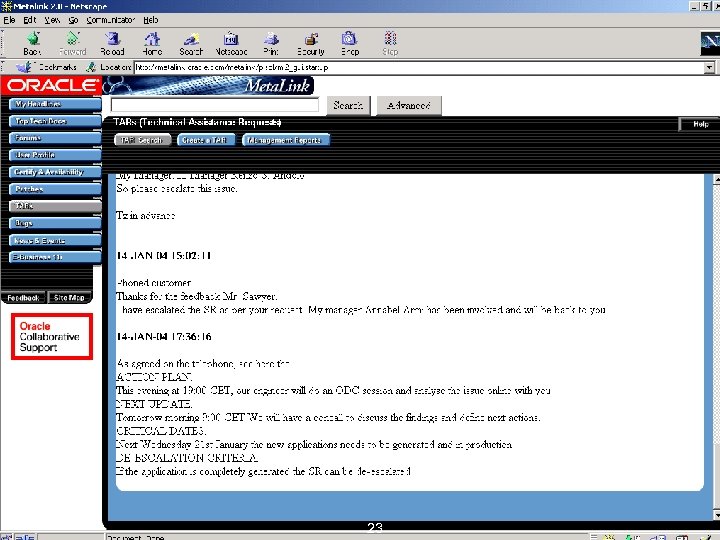
Task: Click the 'CRITICAL DATES' text
Action: coord(161,431)
